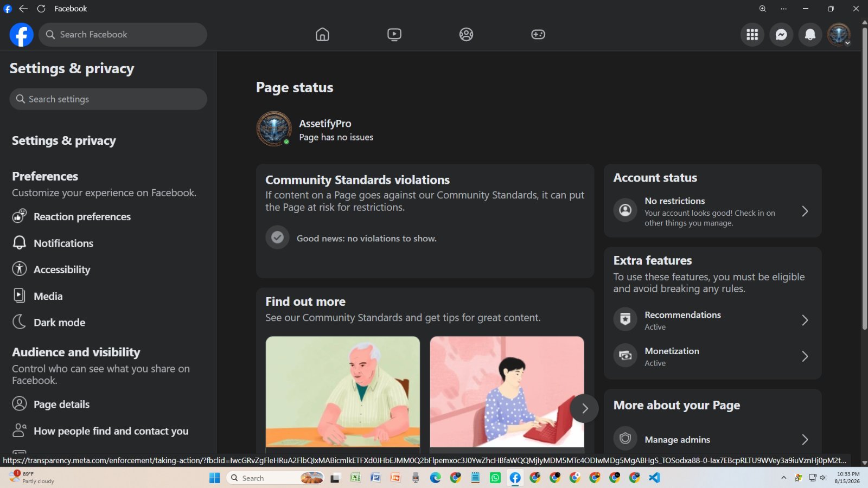Click the Dark mode moon icon

(19, 322)
